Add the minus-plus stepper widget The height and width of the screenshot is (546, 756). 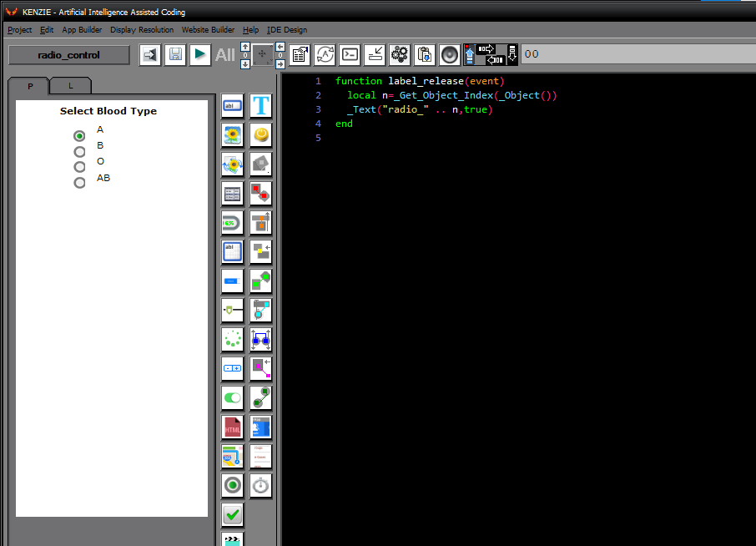coord(233,368)
